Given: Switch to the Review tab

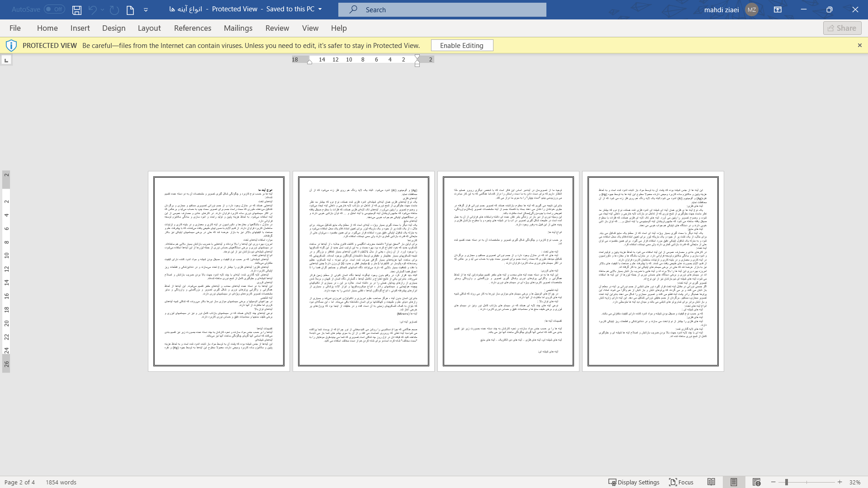Looking at the screenshot, I should click(277, 28).
